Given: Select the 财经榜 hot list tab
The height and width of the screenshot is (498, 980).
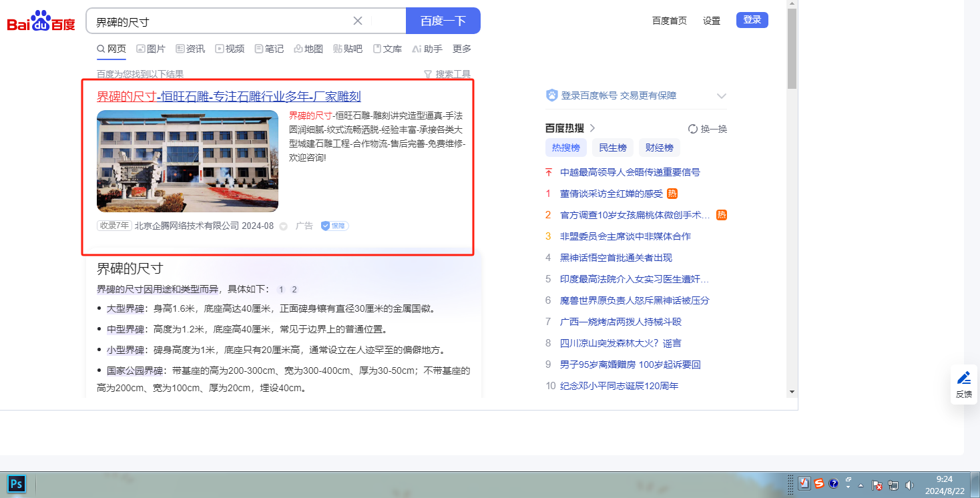Looking at the screenshot, I should [x=660, y=148].
